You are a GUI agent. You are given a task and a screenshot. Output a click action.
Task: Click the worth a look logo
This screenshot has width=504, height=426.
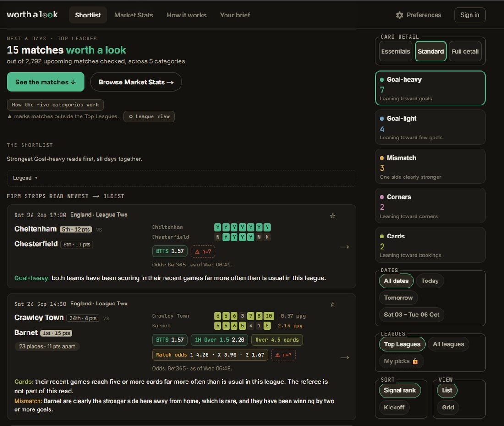[x=33, y=15]
